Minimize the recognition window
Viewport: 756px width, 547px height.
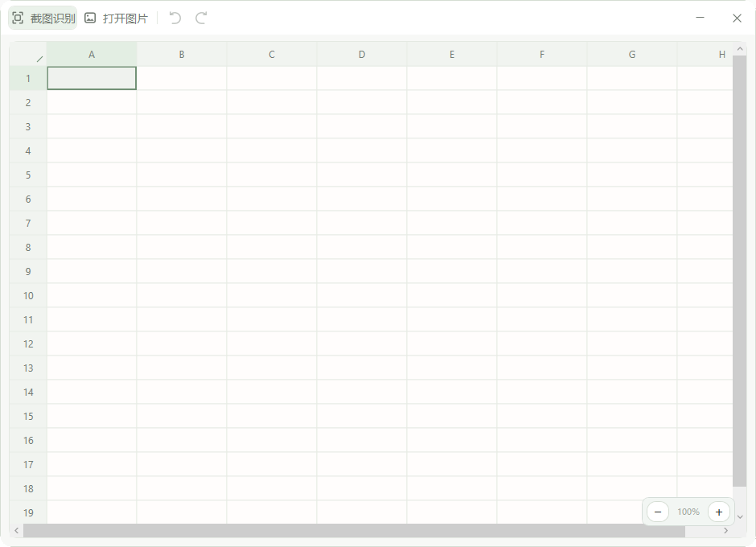coord(700,18)
